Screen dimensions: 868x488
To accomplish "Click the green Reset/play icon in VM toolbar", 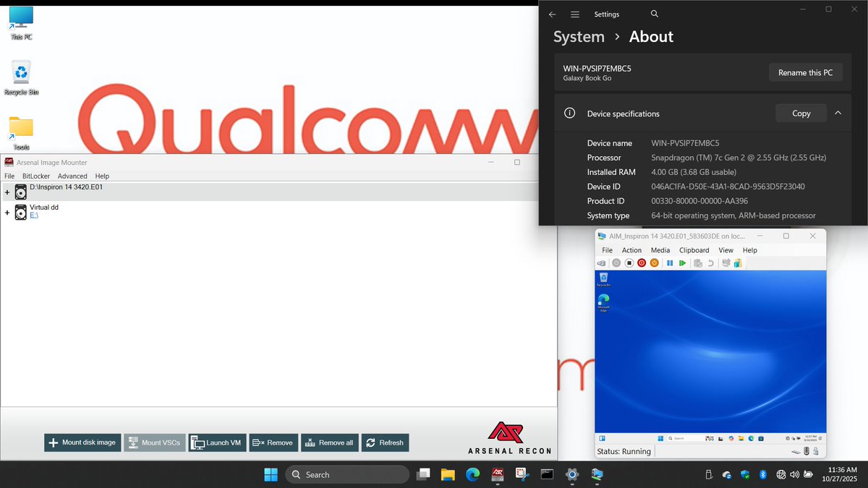I will click(682, 263).
